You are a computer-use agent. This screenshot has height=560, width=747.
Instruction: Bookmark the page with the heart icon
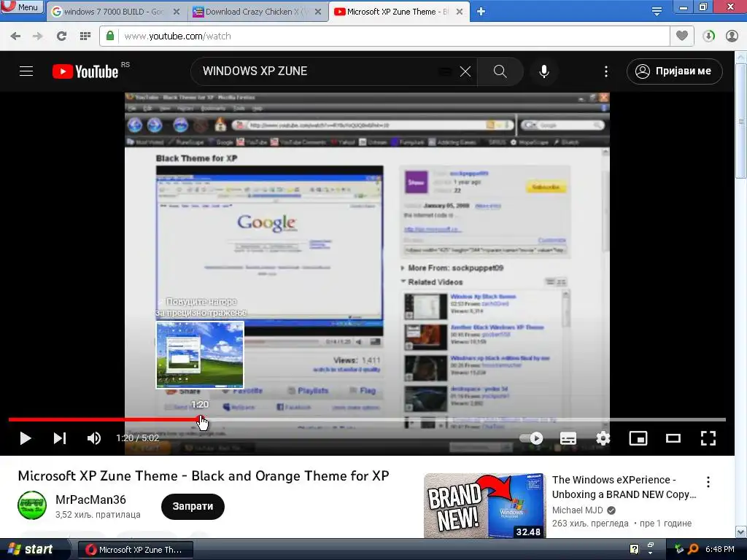pyautogui.click(x=682, y=36)
